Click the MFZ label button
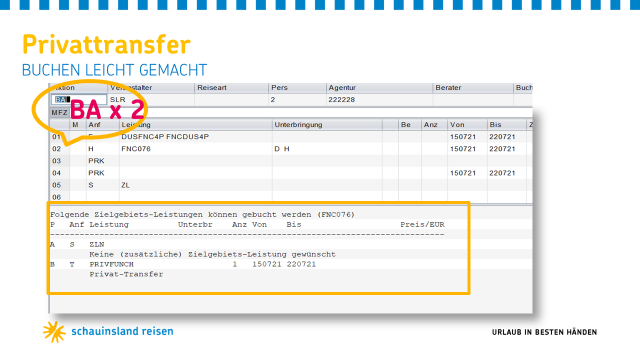 pyautogui.click(x=59, y=113)
